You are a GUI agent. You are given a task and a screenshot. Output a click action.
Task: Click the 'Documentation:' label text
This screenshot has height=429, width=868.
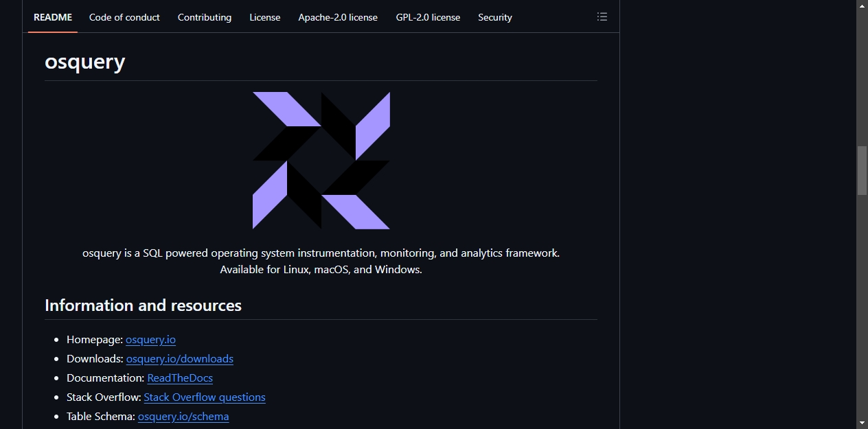point(105,378)
